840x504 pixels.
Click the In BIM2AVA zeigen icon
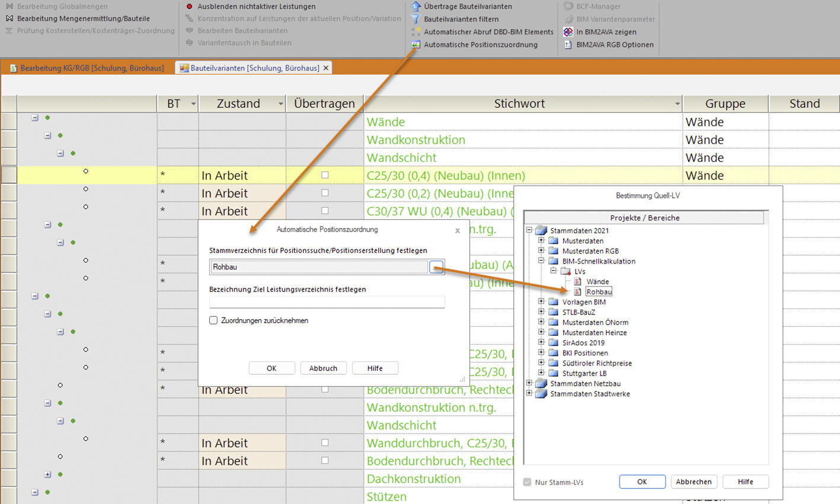coord(568,32)
